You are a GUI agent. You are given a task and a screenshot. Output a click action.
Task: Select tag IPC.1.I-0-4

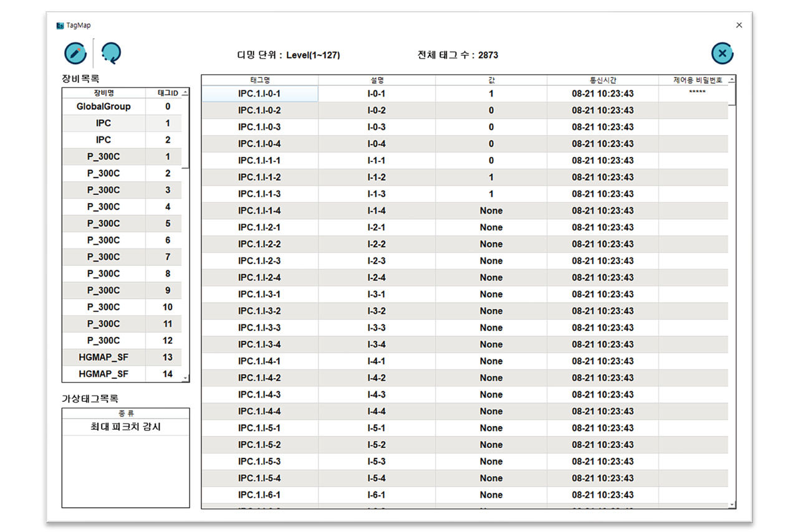point(260,144)
